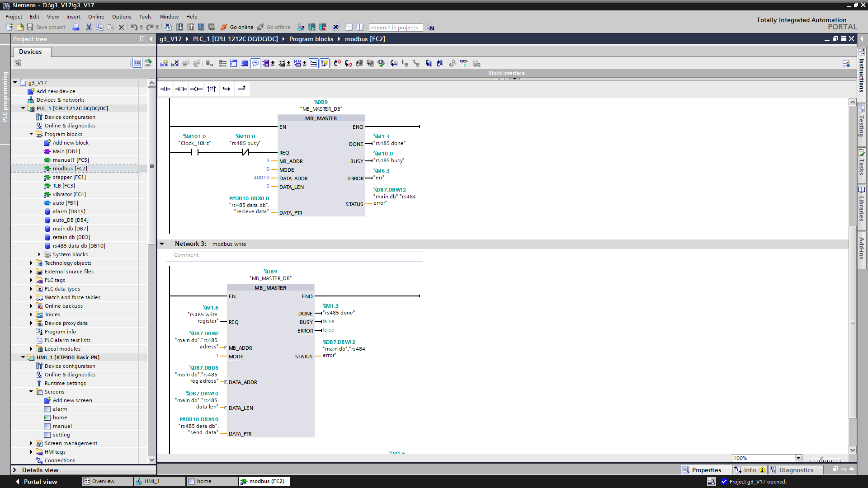This screenshot has width=868, height=488.
Task: Start CPU icon in main toolbar
Action: (312, 27)
